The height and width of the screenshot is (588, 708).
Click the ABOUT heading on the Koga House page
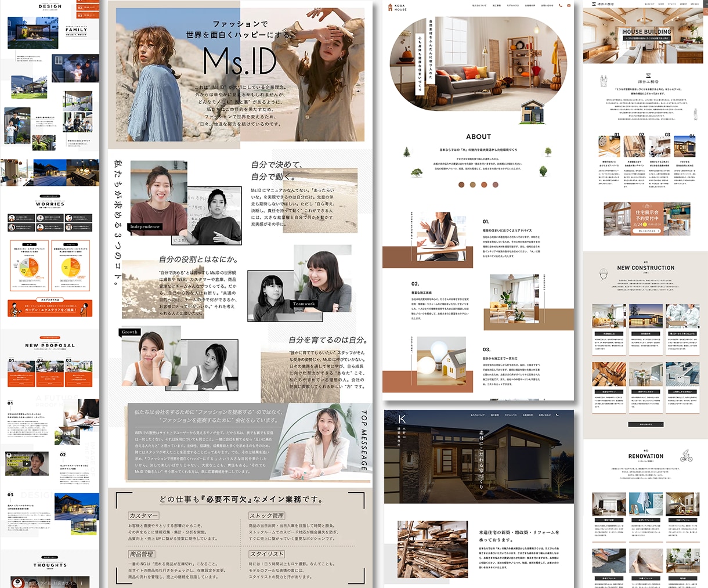[x=478, y=136]
